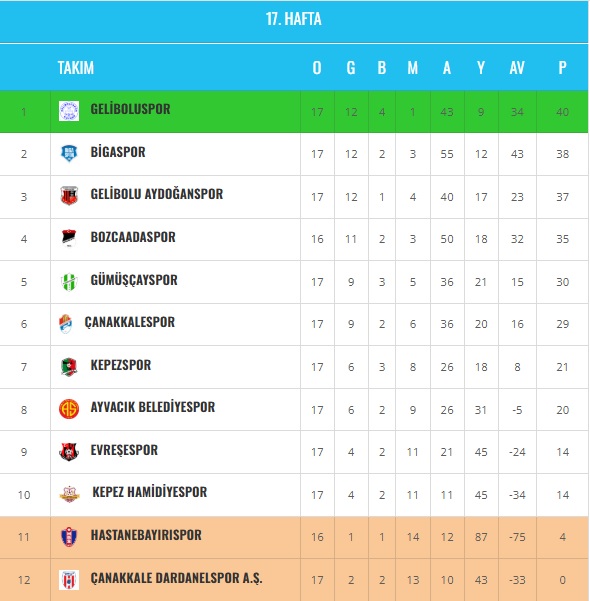Viewport: 590px width, 601px height.
Task: Click the Hastanebayırıspor shield icon
Action: point(69,537)
